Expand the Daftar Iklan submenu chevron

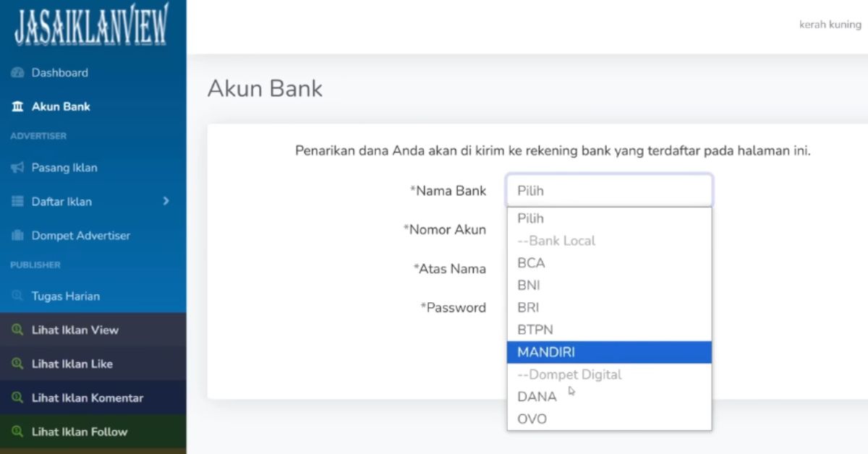[166, 201]
